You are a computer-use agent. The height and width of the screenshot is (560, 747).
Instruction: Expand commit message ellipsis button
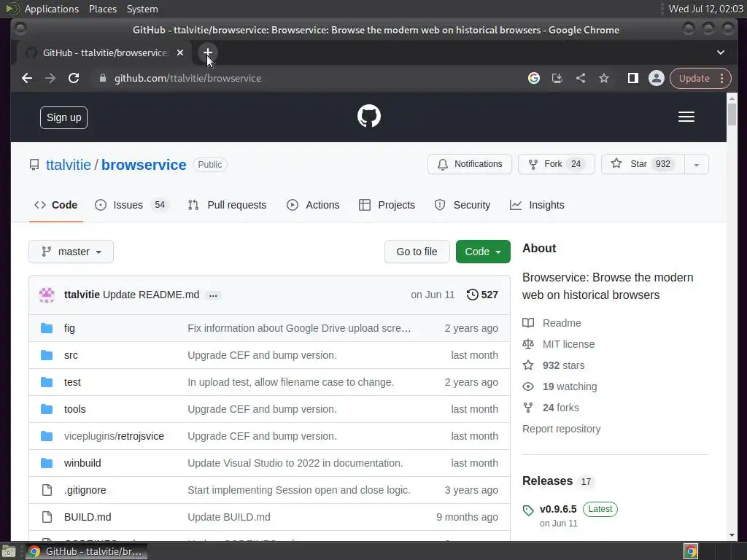pos(213,295)
